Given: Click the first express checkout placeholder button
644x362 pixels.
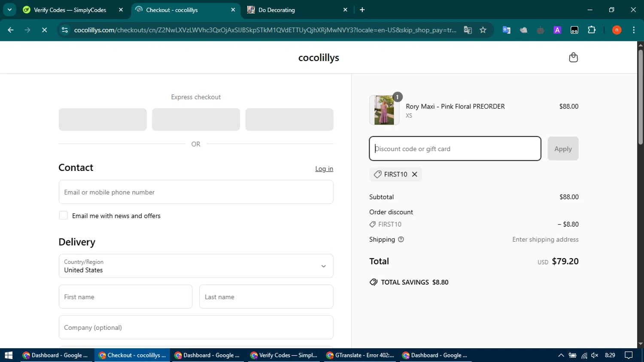Looking at the screenshot, I should [103, 119].
